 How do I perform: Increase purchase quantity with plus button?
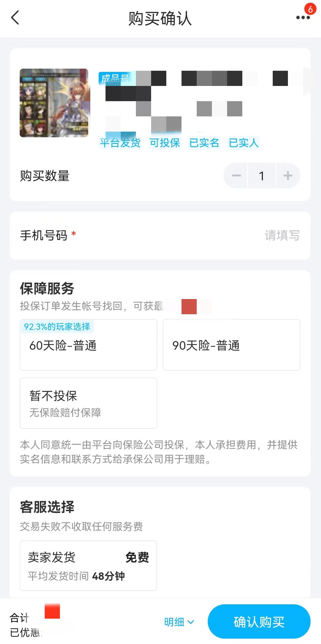(288, 176)
